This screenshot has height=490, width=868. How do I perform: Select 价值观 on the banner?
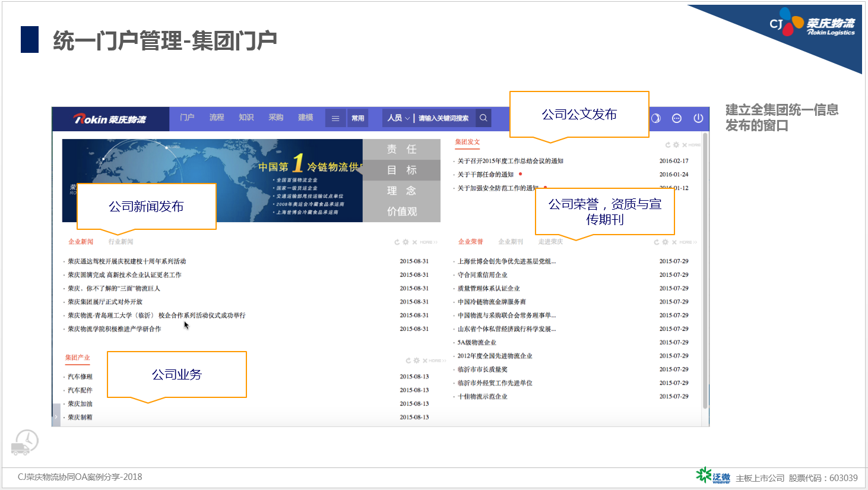[402, 211]
